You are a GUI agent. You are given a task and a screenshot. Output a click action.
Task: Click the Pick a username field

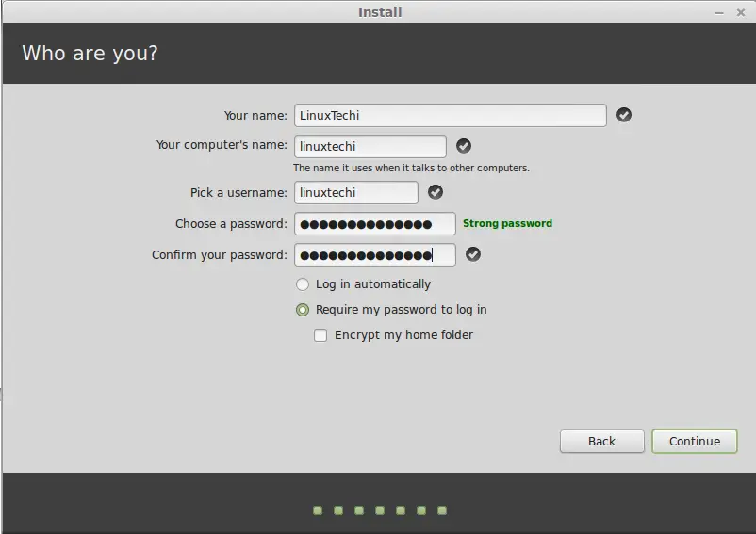click(x=356, y=193)
